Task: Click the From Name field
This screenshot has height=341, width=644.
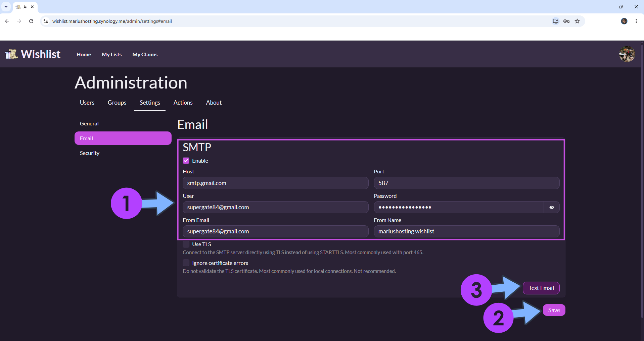Action: point(466,231)
